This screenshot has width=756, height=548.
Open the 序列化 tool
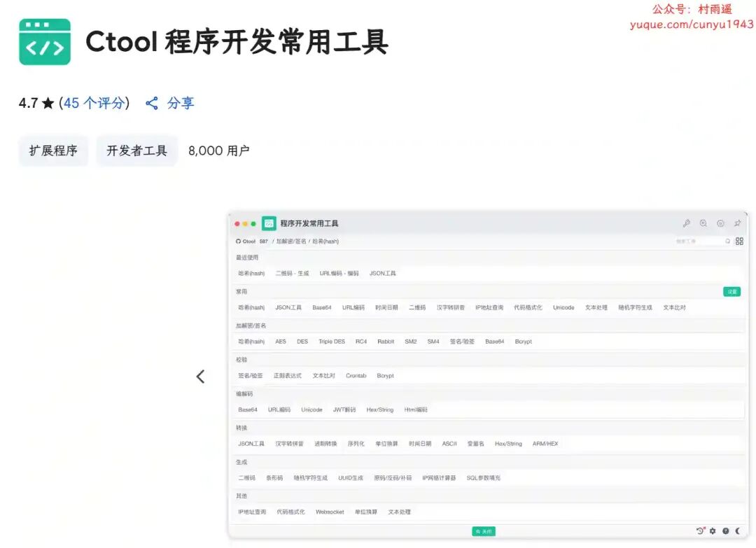point(356,444)
